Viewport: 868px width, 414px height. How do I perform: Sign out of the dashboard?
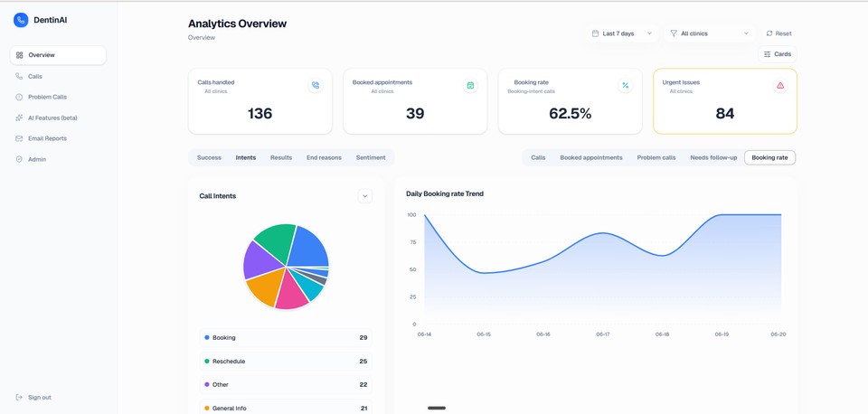[x=33, y=398]
